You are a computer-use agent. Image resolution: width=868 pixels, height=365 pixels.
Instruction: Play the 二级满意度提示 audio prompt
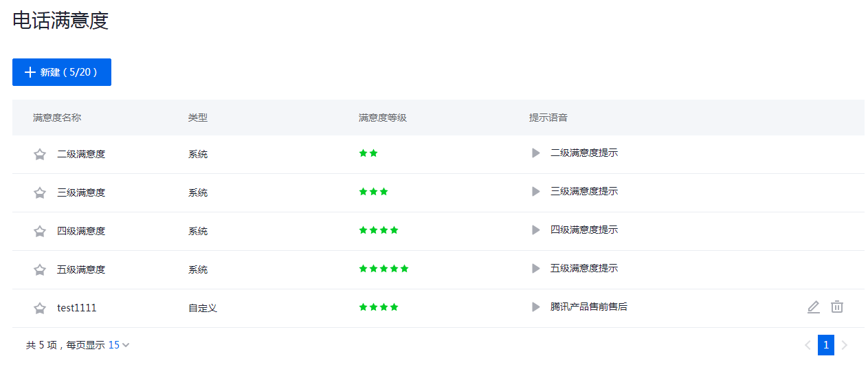pos(536,153)
